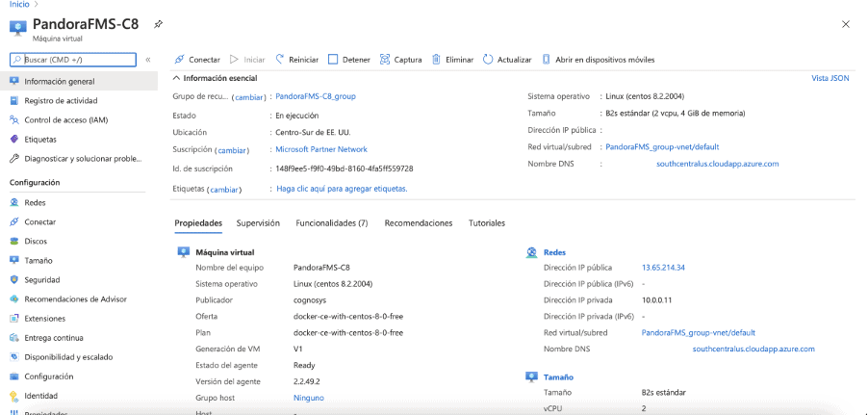Click the Ninguno host group link
868x415 pixels.
point(308,398)
